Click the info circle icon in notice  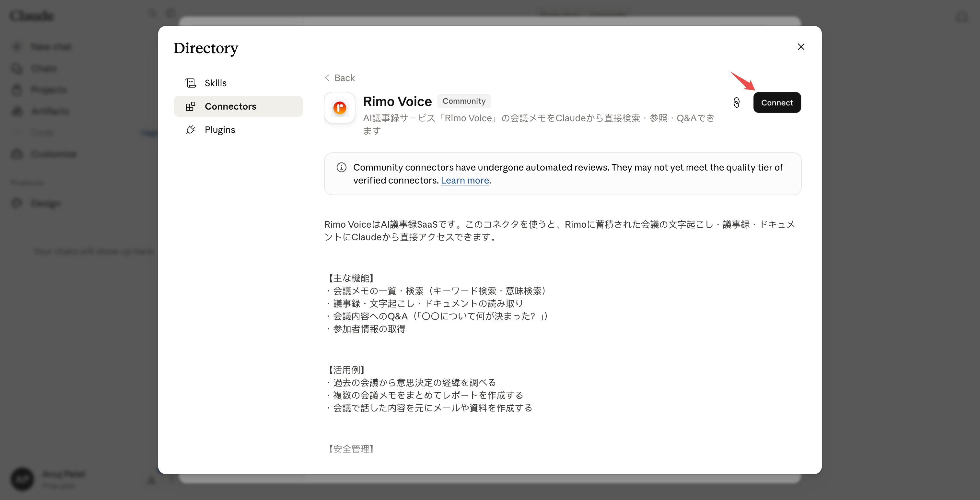341,167
